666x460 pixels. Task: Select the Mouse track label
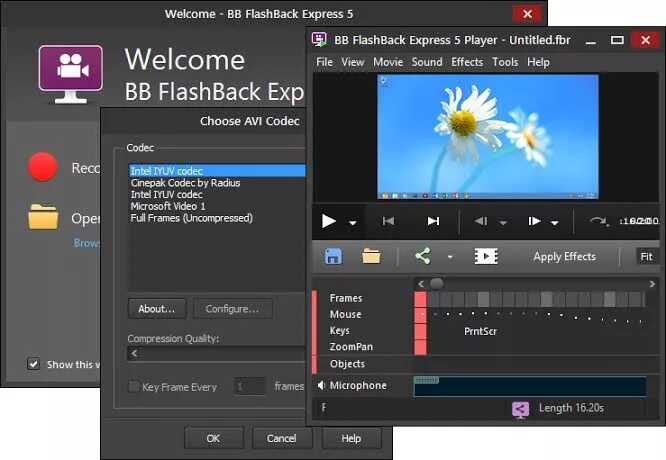(x=345, y=314)
